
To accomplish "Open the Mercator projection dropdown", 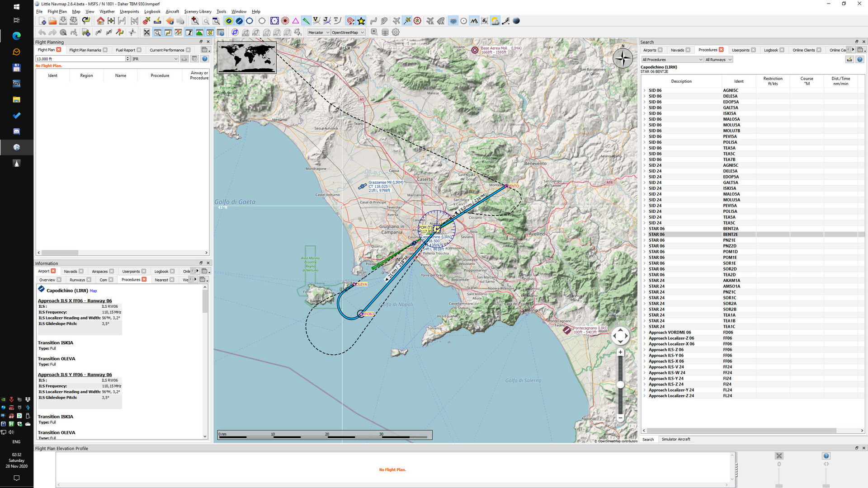I will (319, 33).
